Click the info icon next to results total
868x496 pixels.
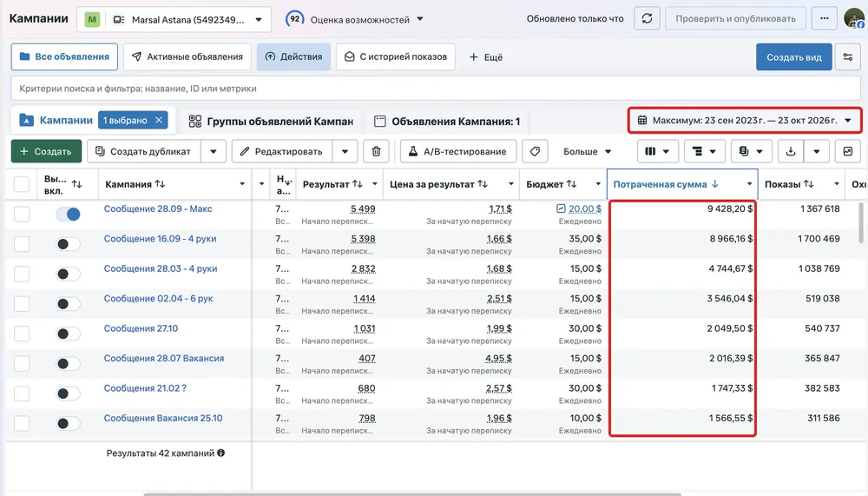coord(220,453)
